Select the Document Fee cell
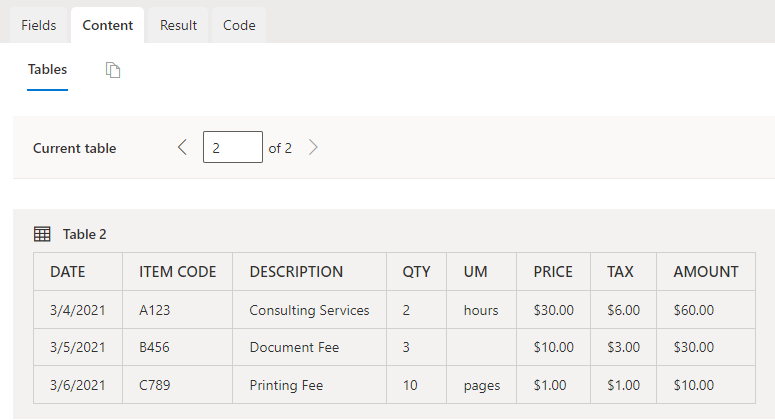Viewport: 775px width, 420px height. [294, 347]
